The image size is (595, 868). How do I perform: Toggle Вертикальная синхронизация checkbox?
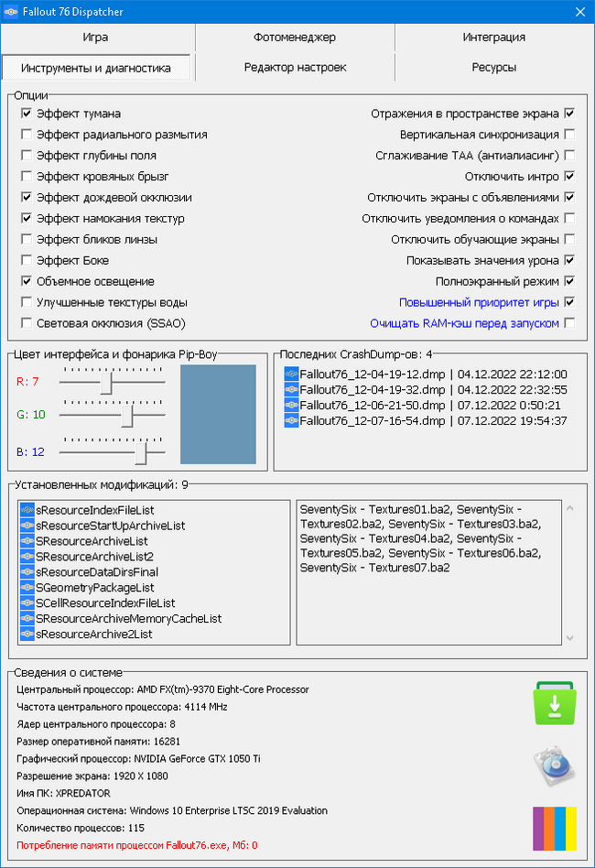click(569, 135)
